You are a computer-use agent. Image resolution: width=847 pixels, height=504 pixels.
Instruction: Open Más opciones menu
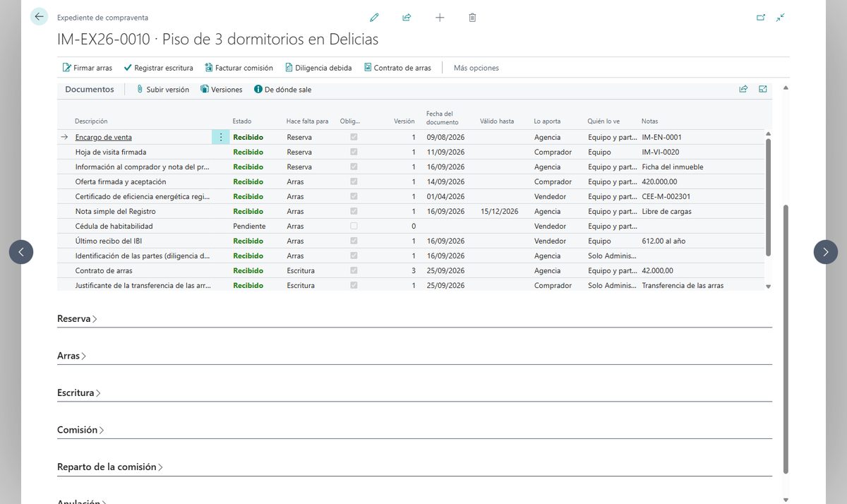click(476, 68)
